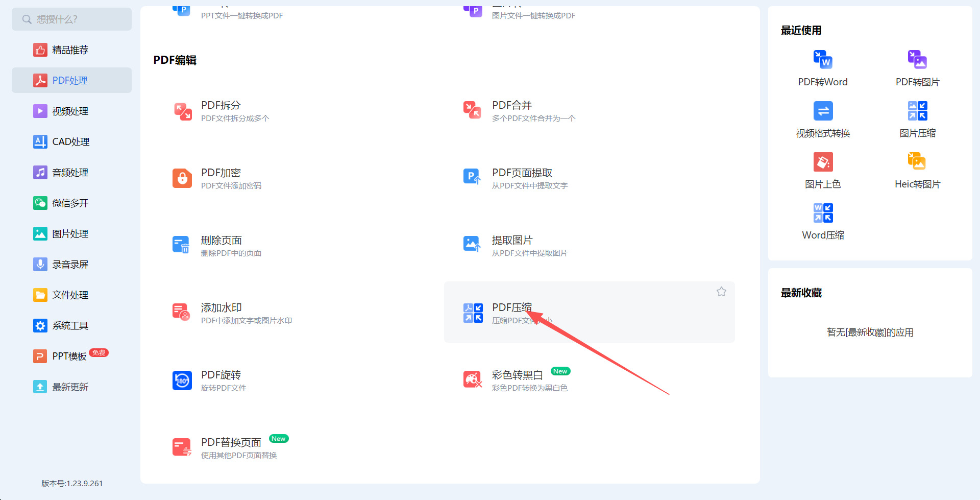Click the CAD处理 sidebar icon
Image resolution: width=980 pixels, height=500 pixels.
[x=40, y=142]
